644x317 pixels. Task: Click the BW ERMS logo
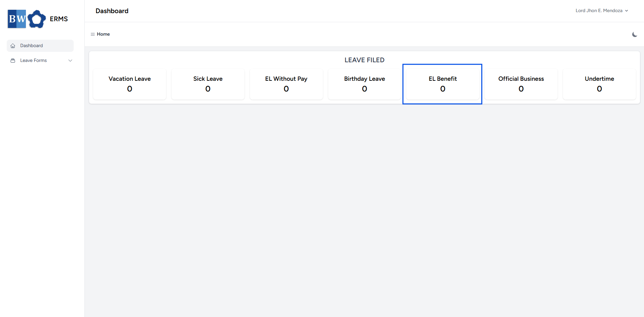[x=27, y=19]
